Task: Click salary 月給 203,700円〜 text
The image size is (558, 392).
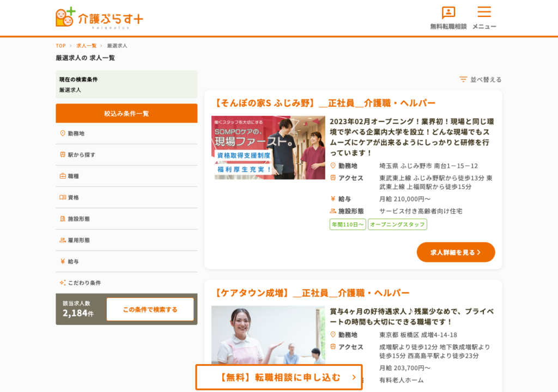Action: [x=405, y=368]
